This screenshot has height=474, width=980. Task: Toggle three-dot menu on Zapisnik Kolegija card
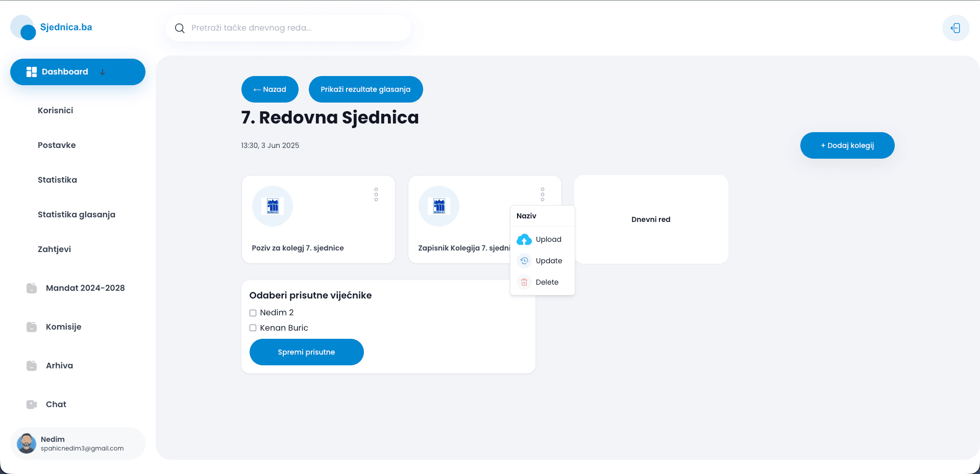543,194
